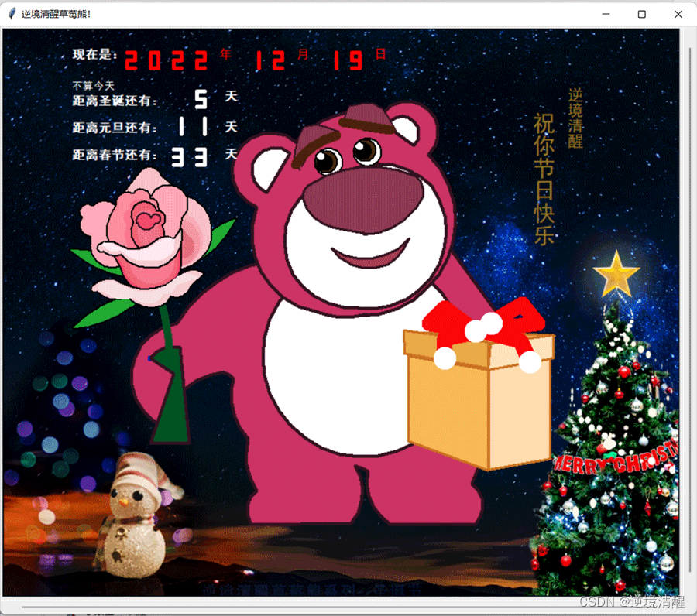
Task: Click the feather icon in title bar
Action: pos(12,14)
